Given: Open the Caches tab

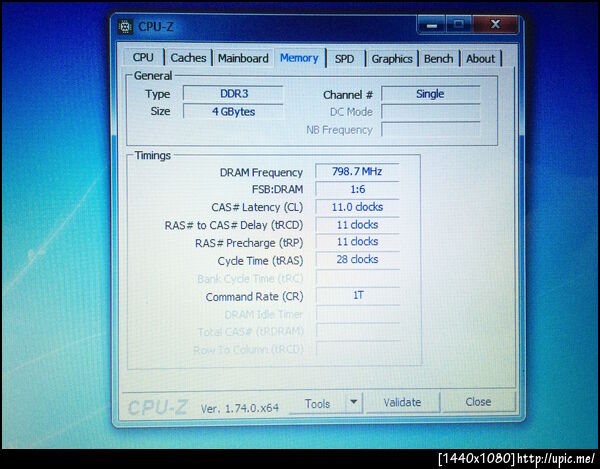Looking at the screenshot, I should click(x=188, y=58).
